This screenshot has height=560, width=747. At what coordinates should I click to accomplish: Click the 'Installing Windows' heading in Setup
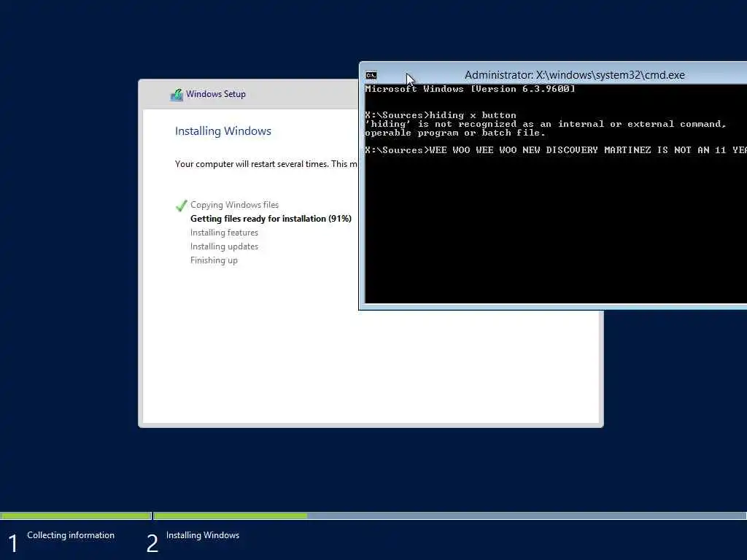coord(223,131)
